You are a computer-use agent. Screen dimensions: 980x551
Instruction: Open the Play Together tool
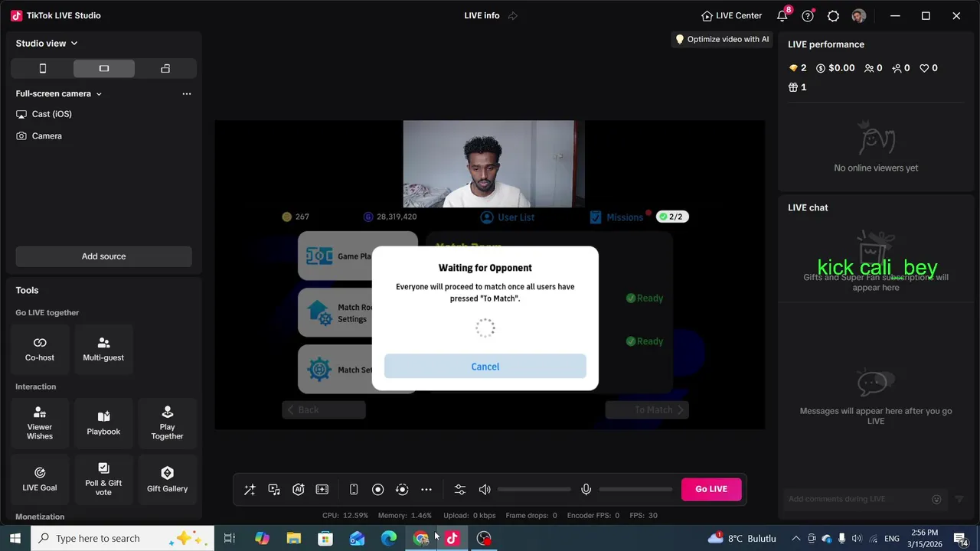[x=167, y=422]
